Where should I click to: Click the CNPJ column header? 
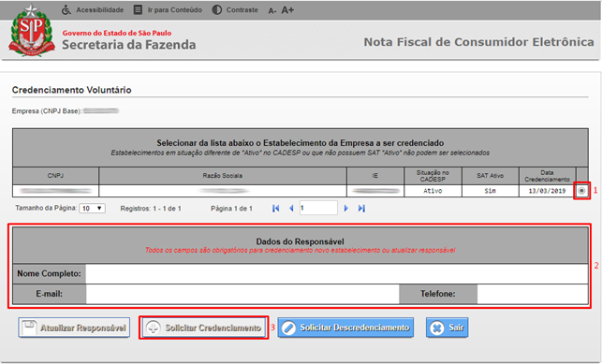point(55,176)
